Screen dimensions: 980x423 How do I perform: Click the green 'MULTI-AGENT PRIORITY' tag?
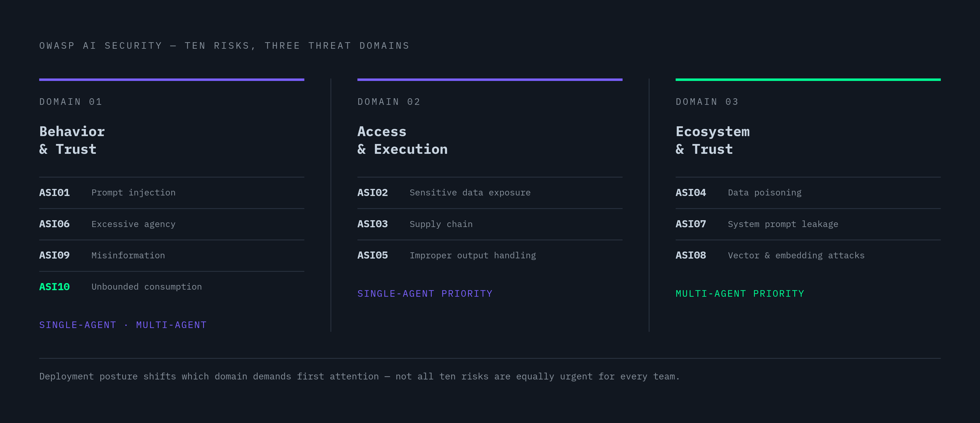coord(740,294)
